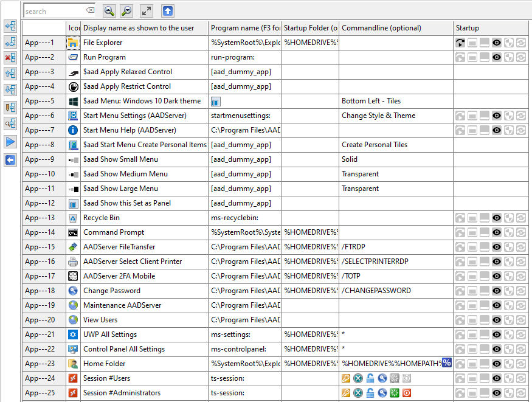Image resolution: width=532 pixels, height=402 pixels.
Task: Click the red X delete item sidebar icon
Action: [10, 58]
